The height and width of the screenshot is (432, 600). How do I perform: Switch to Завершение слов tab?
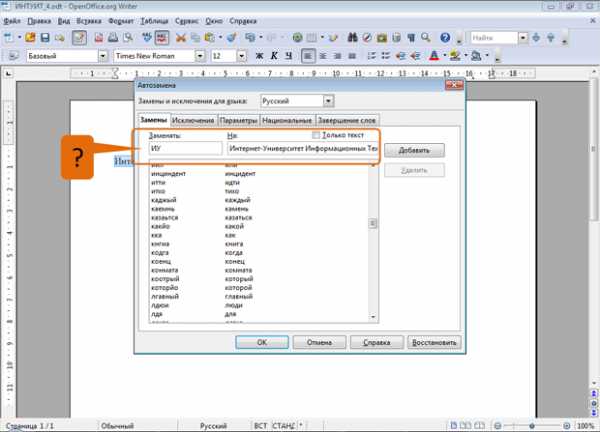click(x=347, y=120)
